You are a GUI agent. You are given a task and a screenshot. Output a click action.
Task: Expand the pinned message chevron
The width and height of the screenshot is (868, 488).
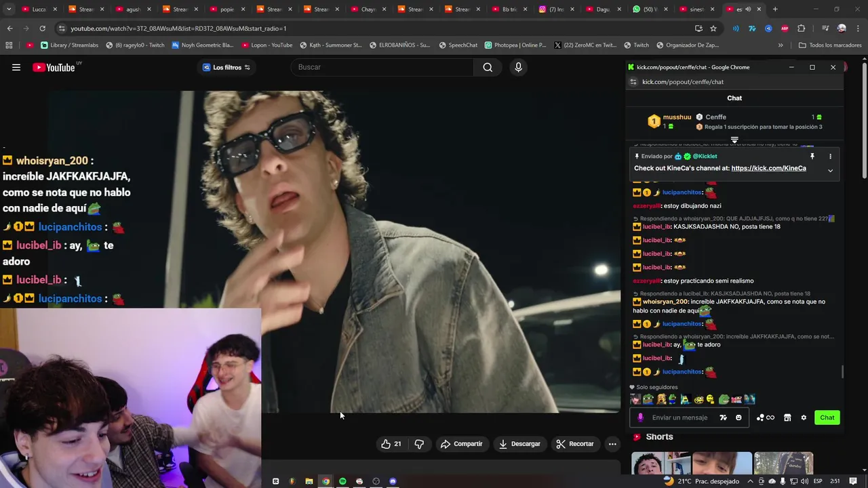830,170
